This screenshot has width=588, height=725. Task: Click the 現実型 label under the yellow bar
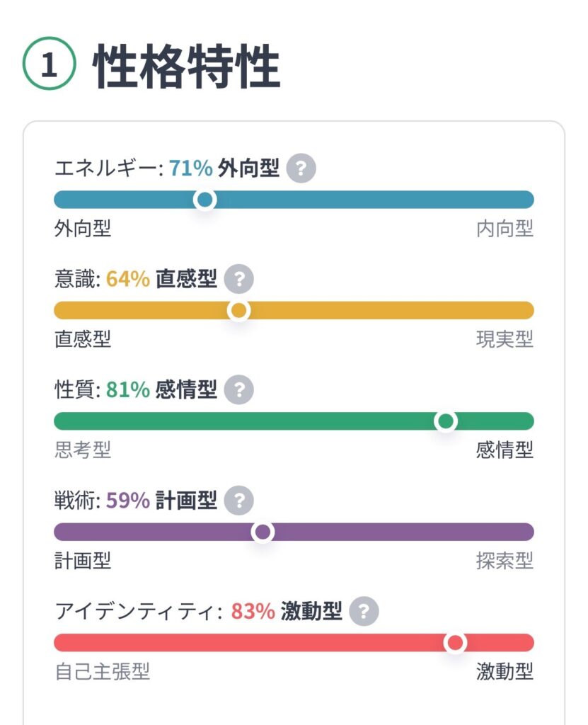tap(505, 339)
